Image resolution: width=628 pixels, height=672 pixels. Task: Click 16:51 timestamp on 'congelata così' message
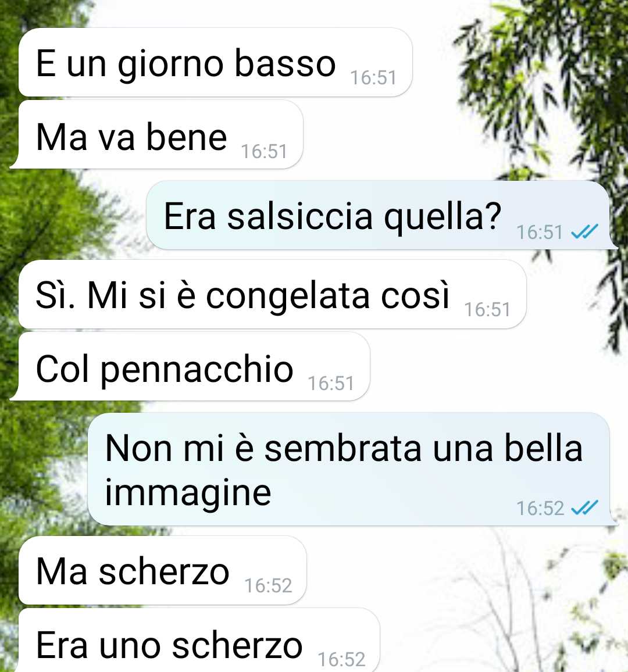[487, 310]
